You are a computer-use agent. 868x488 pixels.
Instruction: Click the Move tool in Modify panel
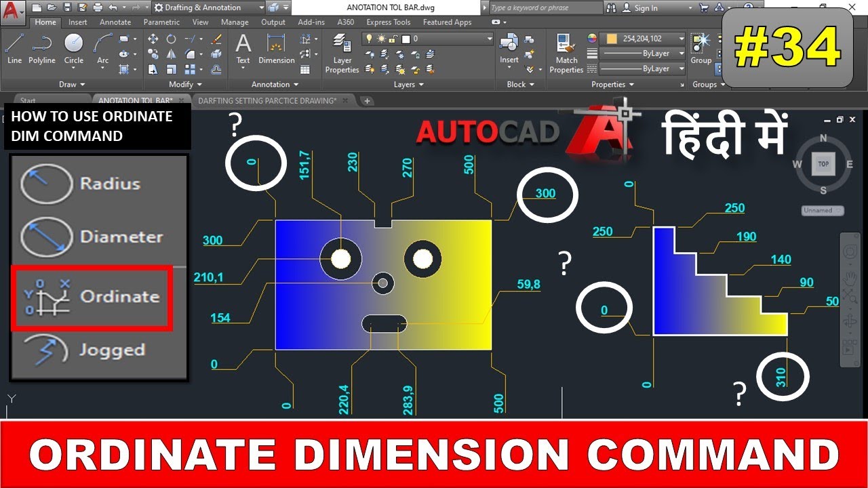tap(153, 39)
